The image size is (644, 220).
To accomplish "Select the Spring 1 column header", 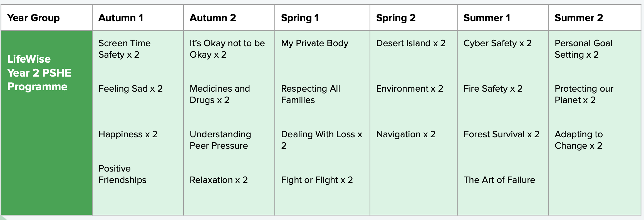I will point(300,18).
